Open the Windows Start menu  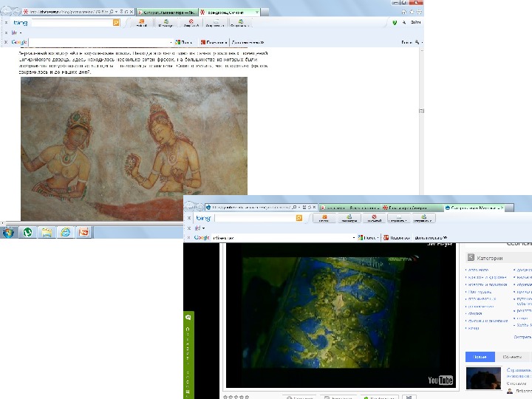[8, 233]
